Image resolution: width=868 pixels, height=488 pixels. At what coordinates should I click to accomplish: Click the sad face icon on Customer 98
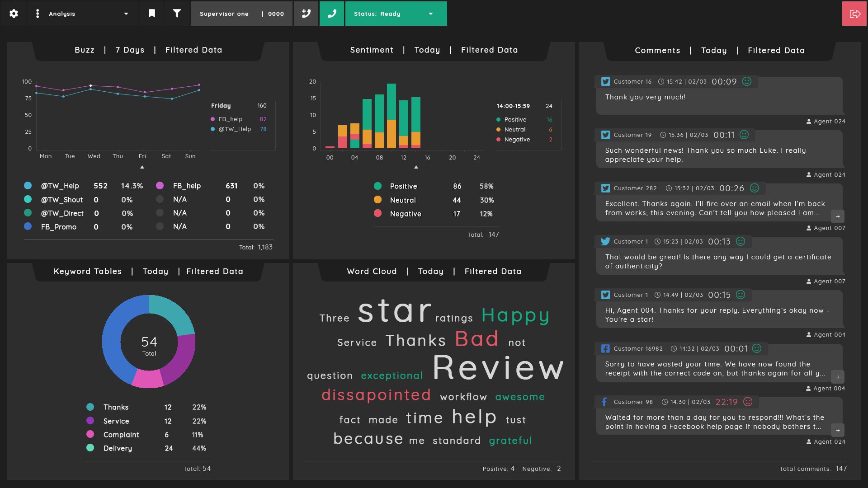[748, 402]
